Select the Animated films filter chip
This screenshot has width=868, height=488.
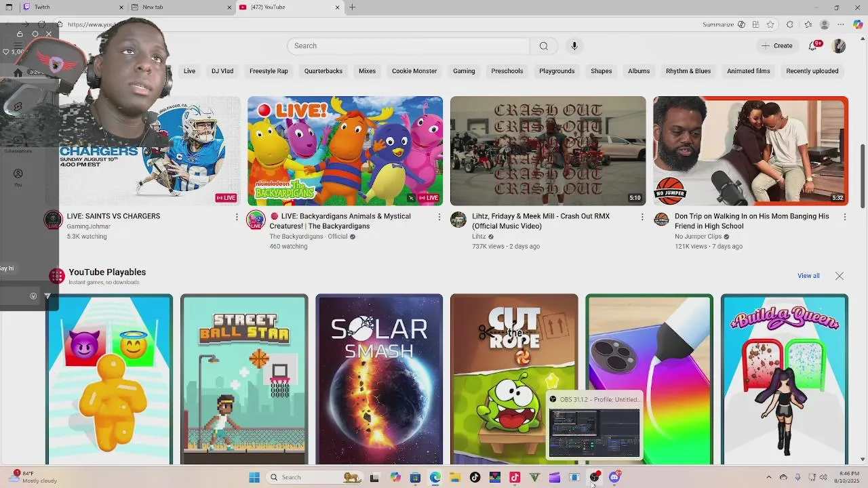click(748, 71)
